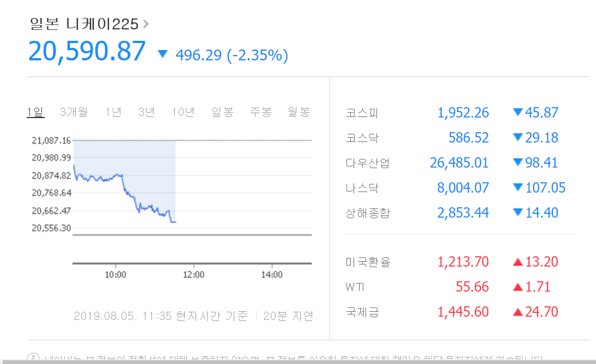Open the 상해종합 index link
Viewport: 596px width, 364px height.
(368, 213)
